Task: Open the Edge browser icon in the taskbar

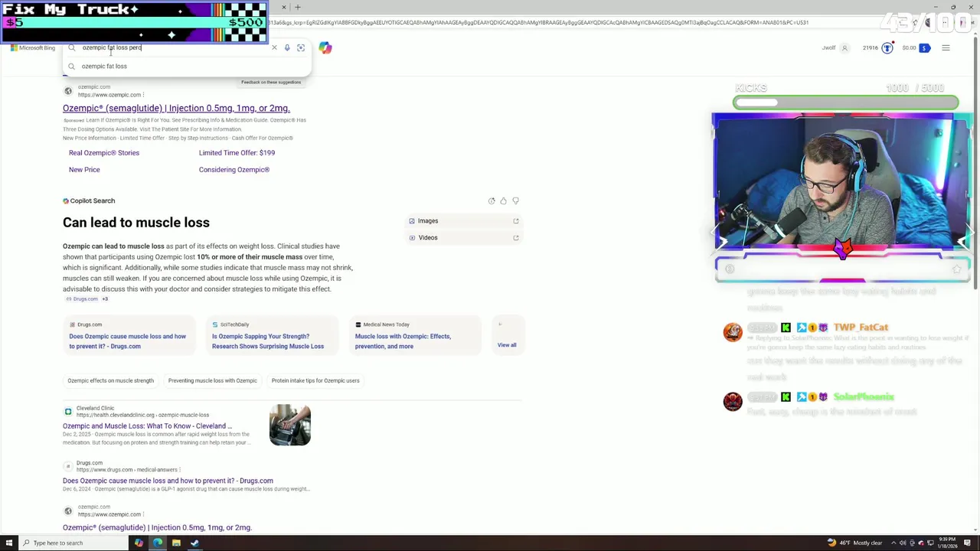Action: click(157, 543)
